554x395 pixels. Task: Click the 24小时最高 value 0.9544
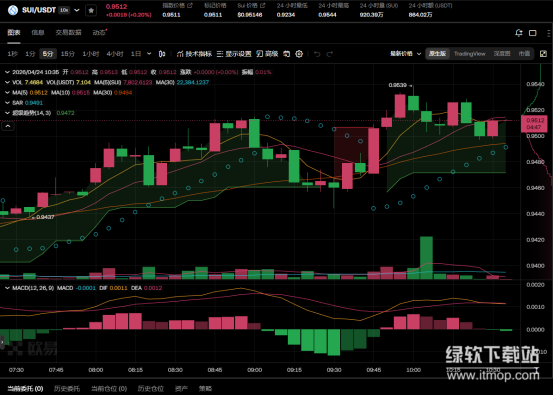[327, 15]
